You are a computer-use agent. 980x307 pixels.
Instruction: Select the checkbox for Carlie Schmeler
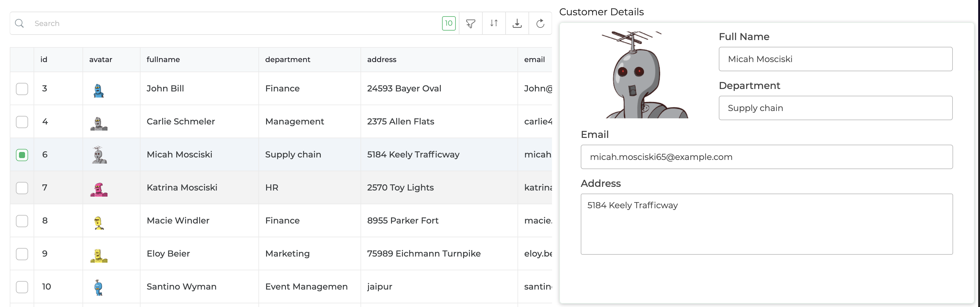pyautogui.click(x=22, y=122)
